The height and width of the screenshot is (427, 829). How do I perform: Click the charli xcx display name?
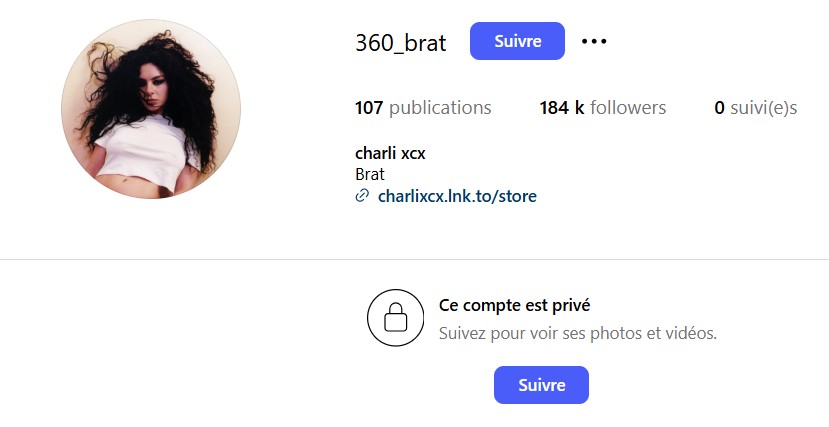[x=390, y=153]
